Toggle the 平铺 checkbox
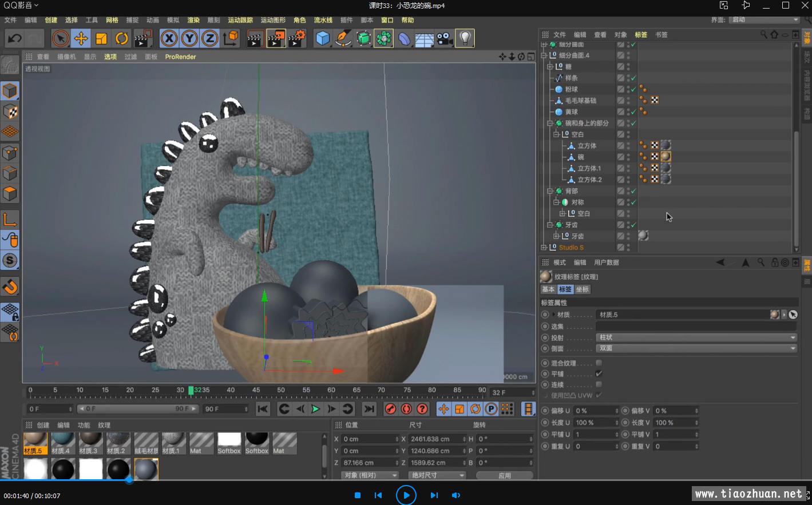The image size is (812, 505). pyautogui.click(x=599, y=373)
